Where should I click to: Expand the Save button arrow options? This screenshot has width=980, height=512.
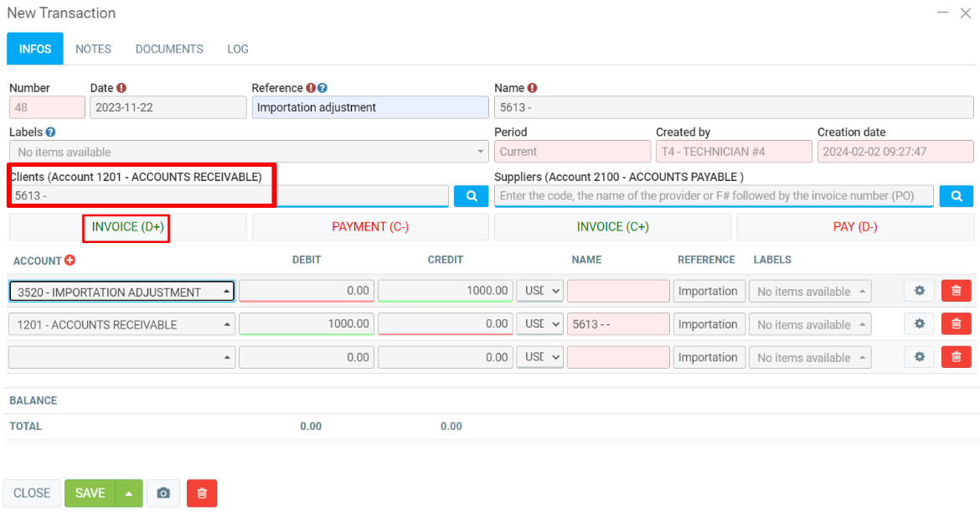coord(129,494)
